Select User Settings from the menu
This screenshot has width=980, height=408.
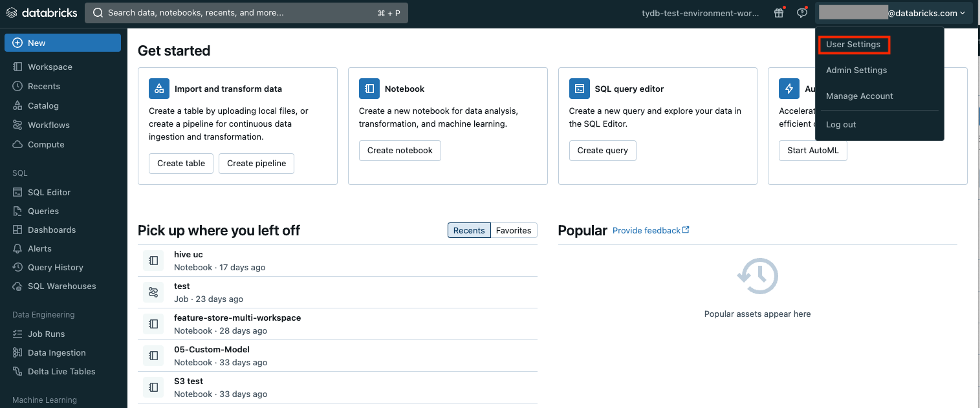click(853, 44)
